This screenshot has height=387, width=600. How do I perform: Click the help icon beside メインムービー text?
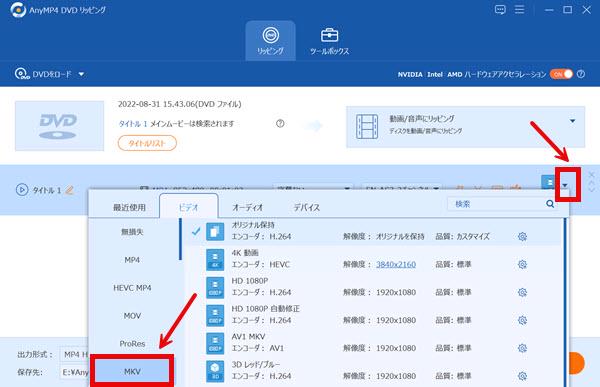[280, 124]
